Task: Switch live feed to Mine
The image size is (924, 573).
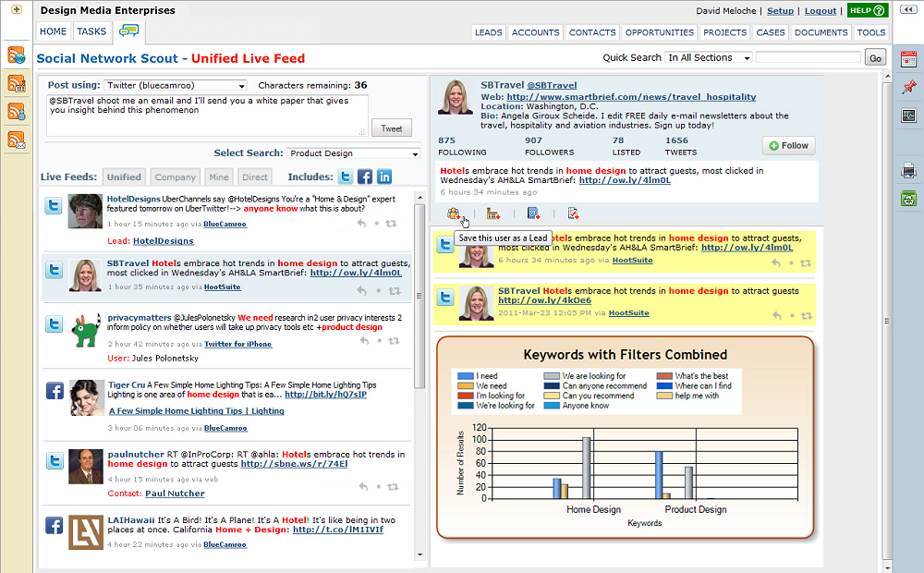Action: tap(219, 177)
